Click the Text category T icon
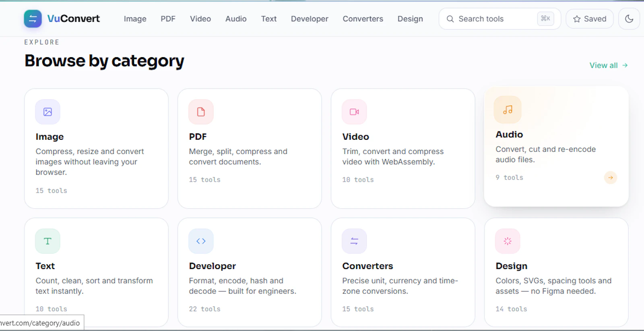The image size is (644, 331). point(47,241)
